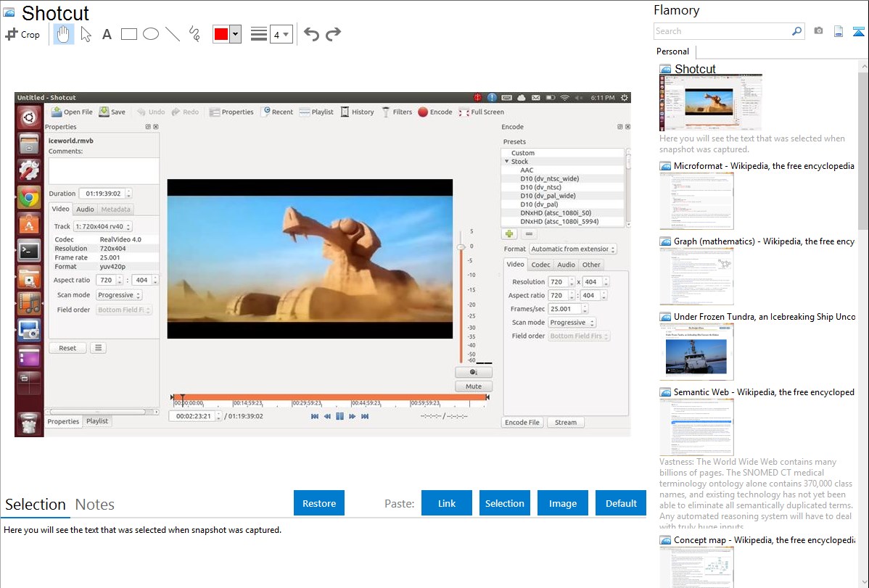The image size is (869, 588).
Task: Click Save in Shotcut toolbar
Action: tap(112, 112)
